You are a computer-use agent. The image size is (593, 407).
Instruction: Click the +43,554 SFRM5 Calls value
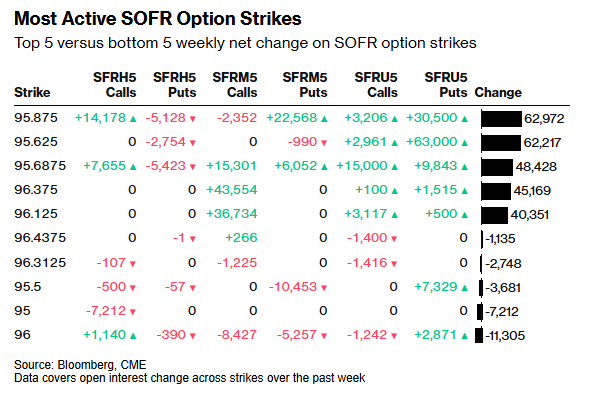click(x=231, y=190)
